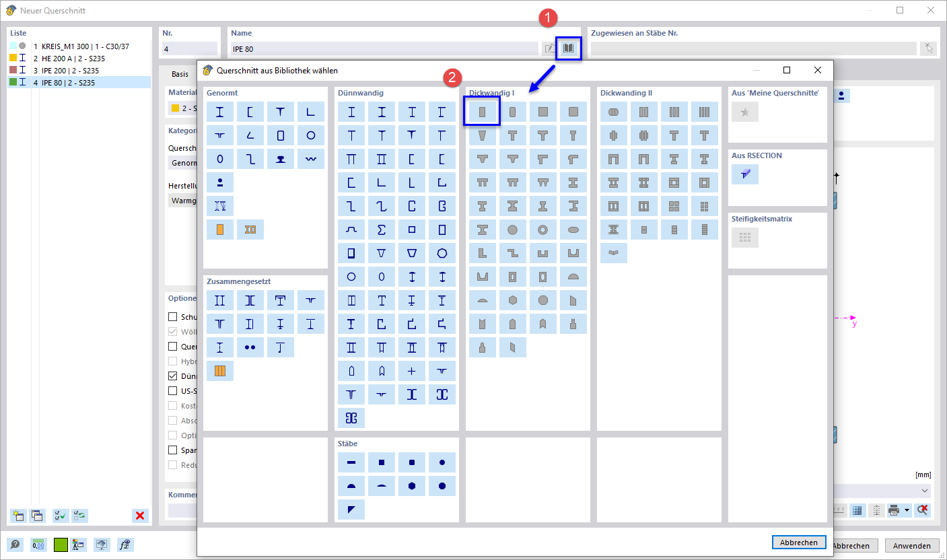Select the standardized I-section icon under Genormt

tap(220, 112)
